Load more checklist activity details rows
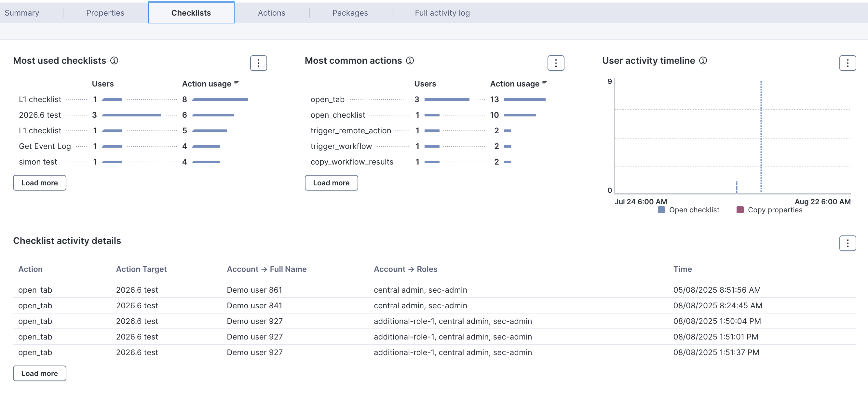868x400 pixels. tap(39, 373)
